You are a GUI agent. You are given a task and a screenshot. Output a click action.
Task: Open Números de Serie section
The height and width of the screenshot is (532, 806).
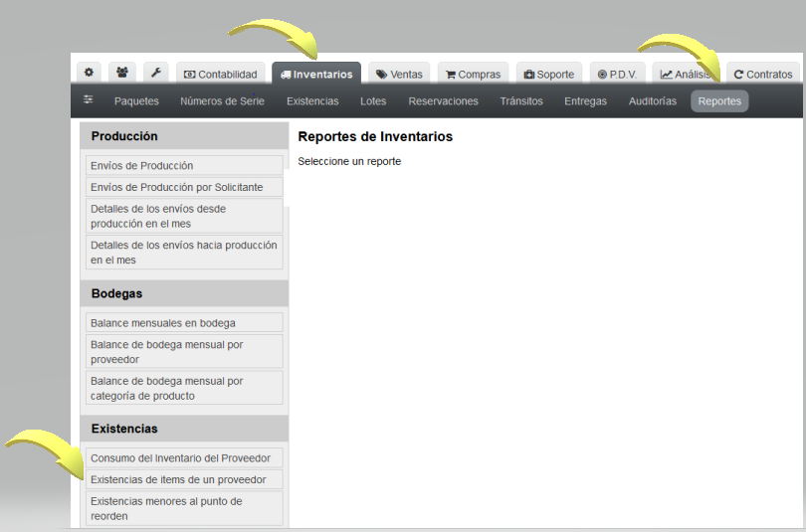[x=223, y=101]
